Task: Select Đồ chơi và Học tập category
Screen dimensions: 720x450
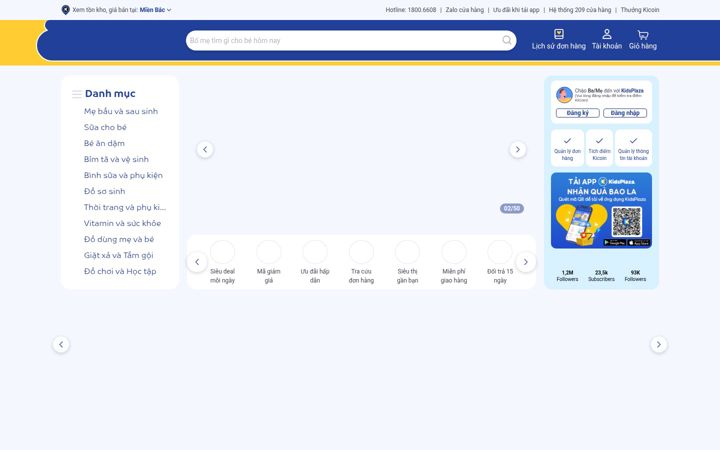Action: pyautogui.click(x=120, y=271)
